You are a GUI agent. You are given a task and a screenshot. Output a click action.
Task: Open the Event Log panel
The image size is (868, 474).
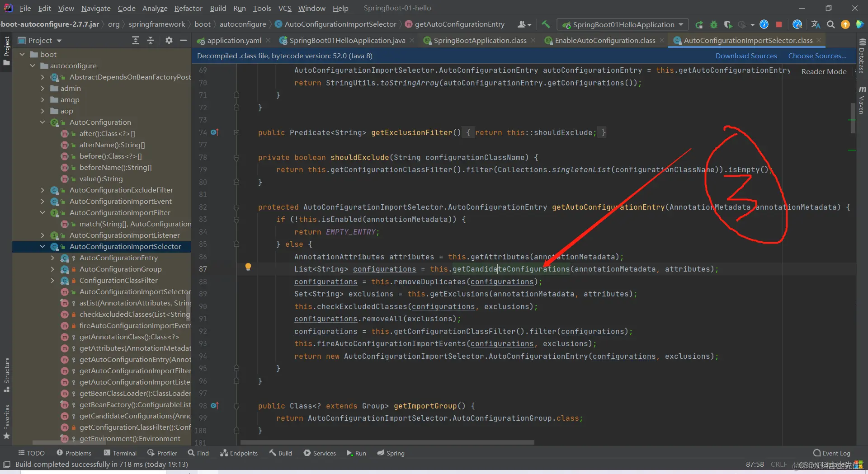pos(832,453)
